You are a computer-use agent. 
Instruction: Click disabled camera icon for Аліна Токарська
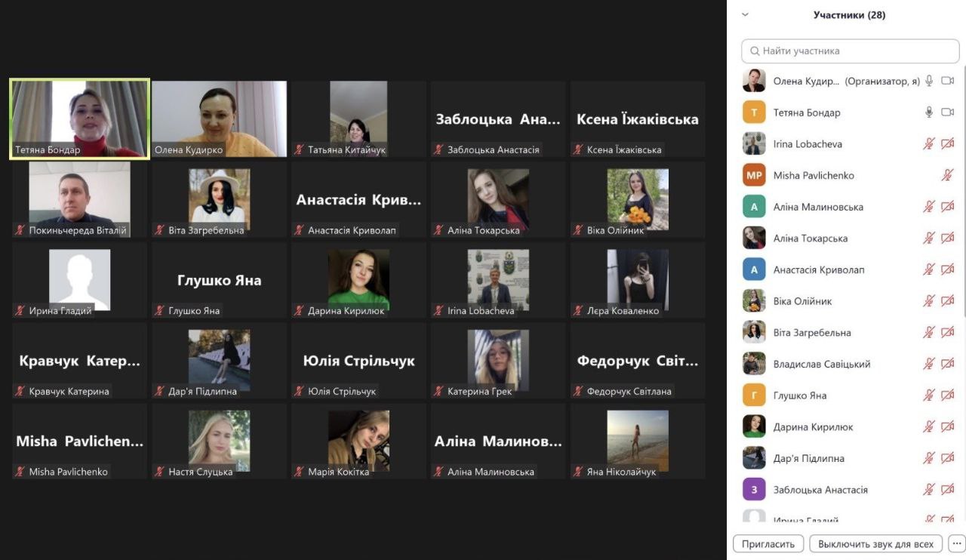click(x=948, y=238)
